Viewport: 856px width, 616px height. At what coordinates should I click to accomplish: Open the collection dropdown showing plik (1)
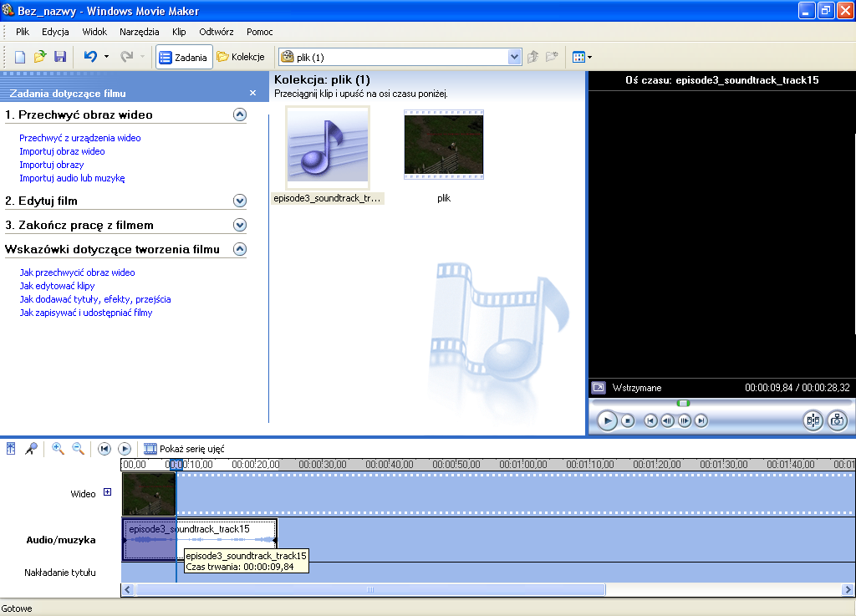coord(515,57)
